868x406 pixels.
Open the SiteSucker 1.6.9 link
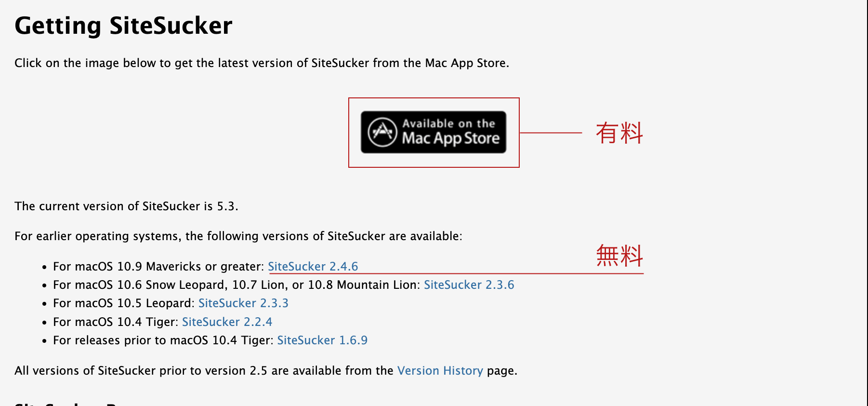coord(322,340)
